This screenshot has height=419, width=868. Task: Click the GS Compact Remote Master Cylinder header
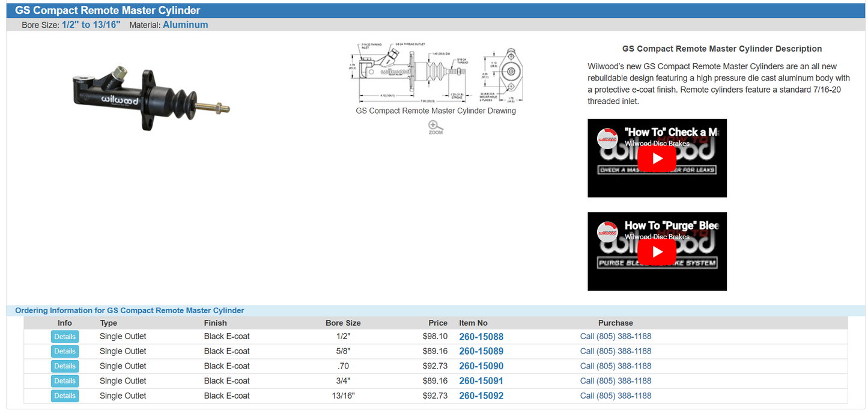pos(108,10)
